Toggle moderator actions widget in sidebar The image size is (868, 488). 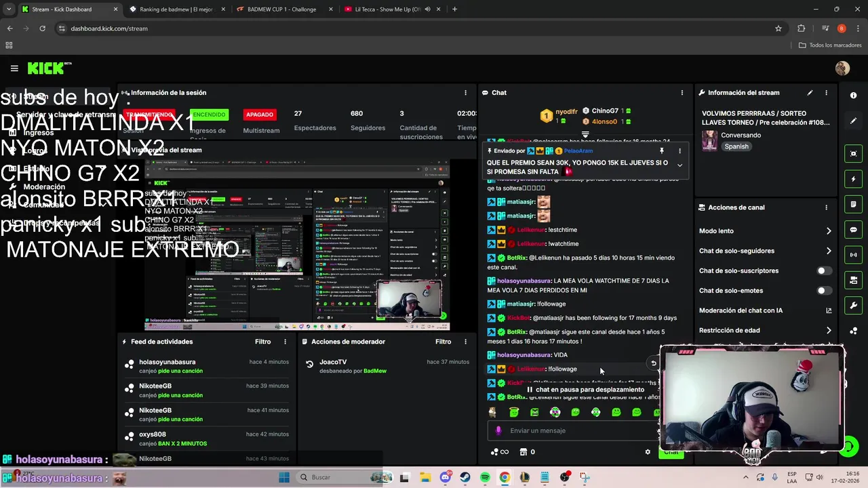click(853, 280)
